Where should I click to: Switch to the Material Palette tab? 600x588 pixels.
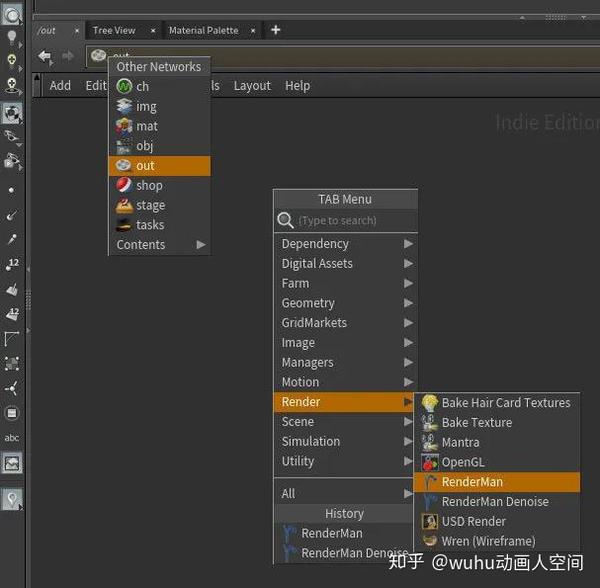(x=204, y=30)
